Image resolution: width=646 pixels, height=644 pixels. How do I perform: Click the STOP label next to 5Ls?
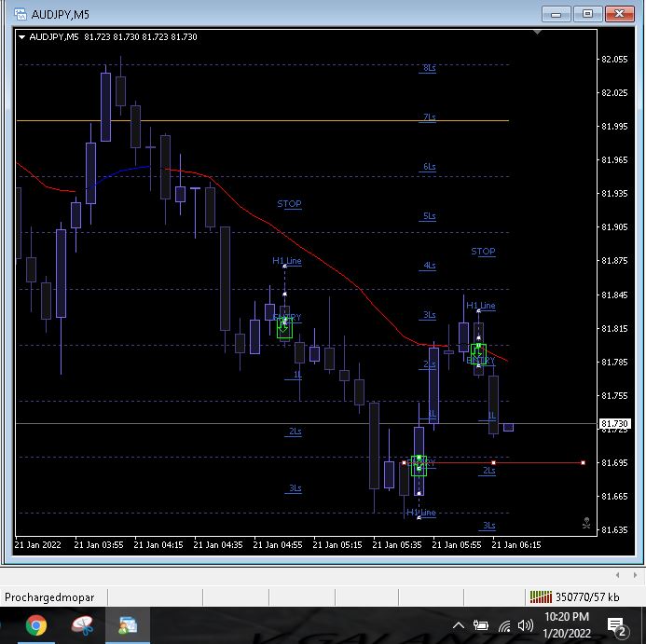(x=289, y=204)
